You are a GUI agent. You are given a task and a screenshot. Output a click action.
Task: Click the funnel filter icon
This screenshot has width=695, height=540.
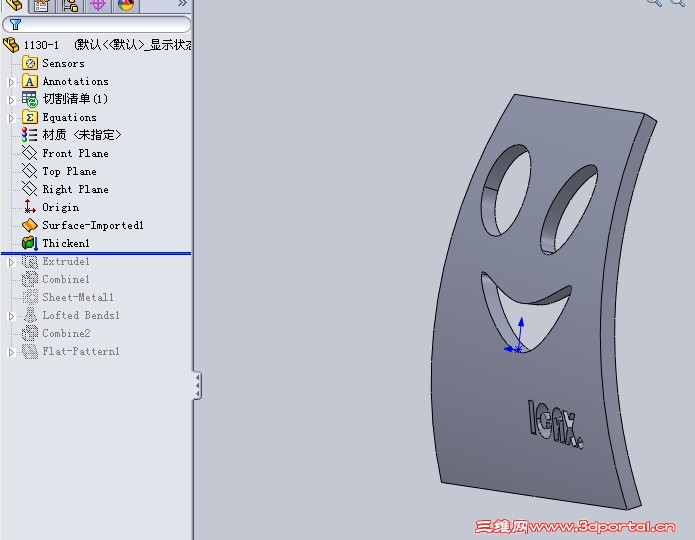coord(15,24)
